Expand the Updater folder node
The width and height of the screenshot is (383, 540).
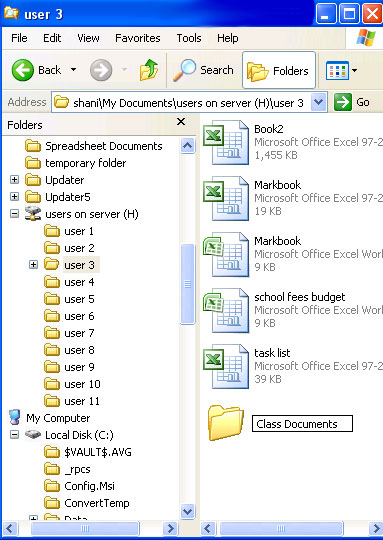(x=14, y=180)
